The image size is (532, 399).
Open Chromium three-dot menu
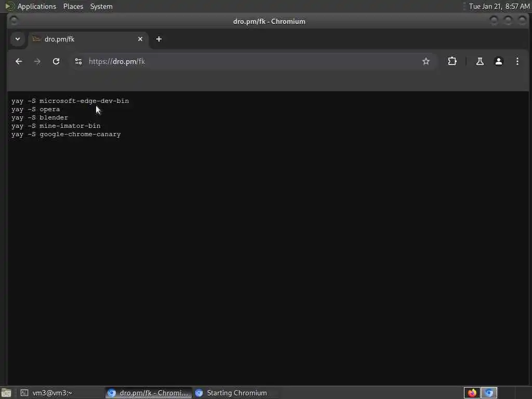tap(517, 61)
